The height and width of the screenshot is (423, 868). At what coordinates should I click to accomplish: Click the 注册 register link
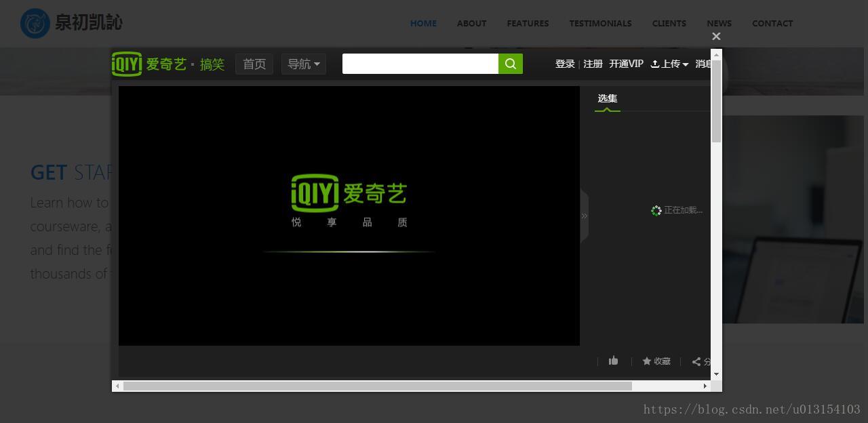pos(593,64)
